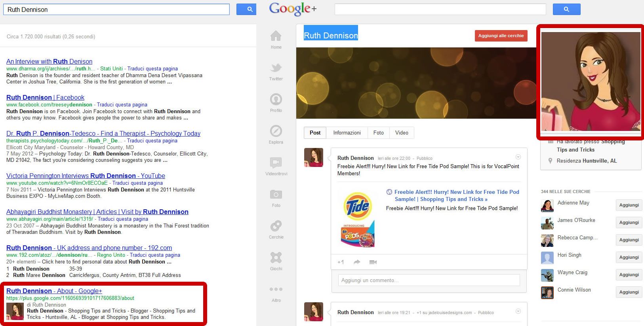This screenshot has height=326, width=644.
Task: Switch to the Informazioni tab
Action: [347, 133]
